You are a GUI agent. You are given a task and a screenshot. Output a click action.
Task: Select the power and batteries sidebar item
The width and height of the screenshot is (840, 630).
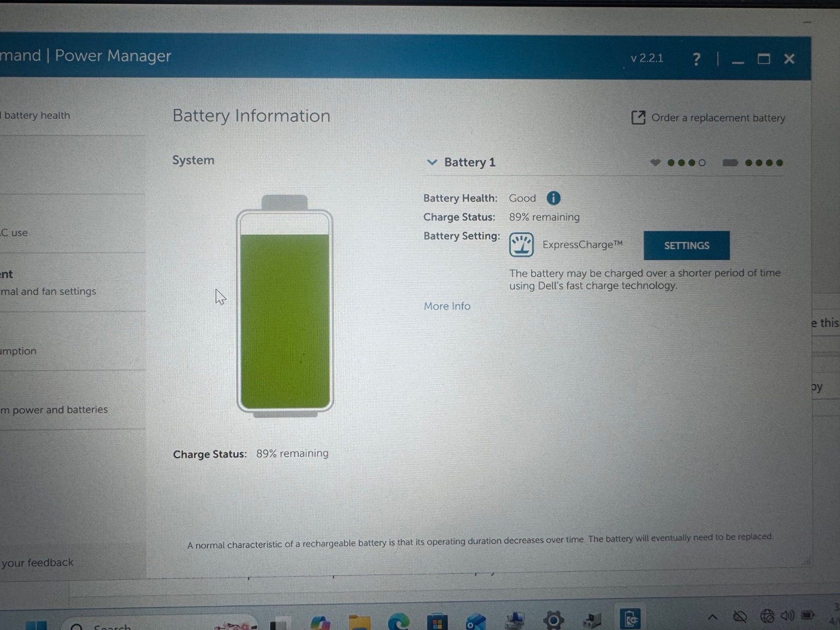(54, 409)
